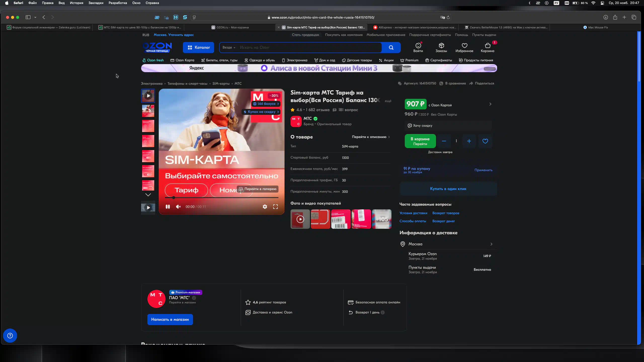Click Safari sidebar toggle icon
644x362 pixels.
click(x=28, y=17)
